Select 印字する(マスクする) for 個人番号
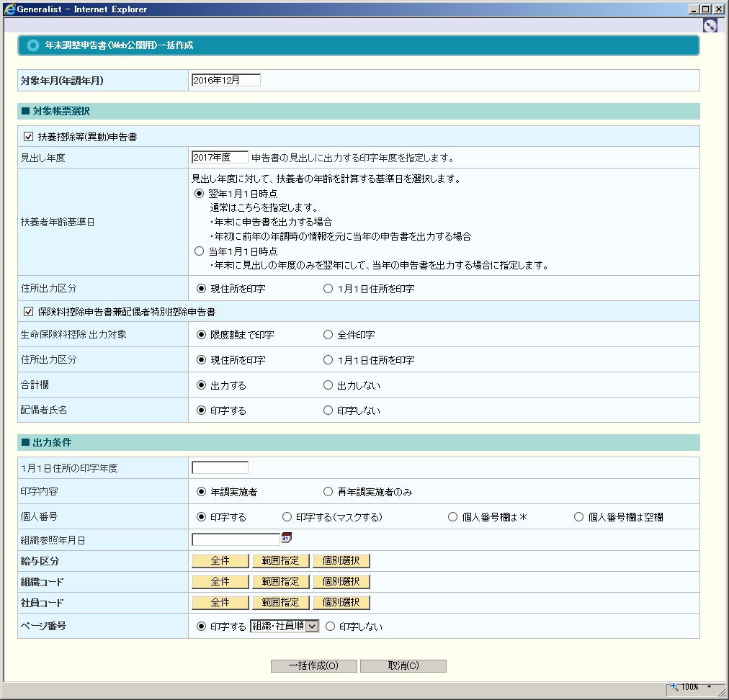The image size is (729, 700). pos(287,516)
